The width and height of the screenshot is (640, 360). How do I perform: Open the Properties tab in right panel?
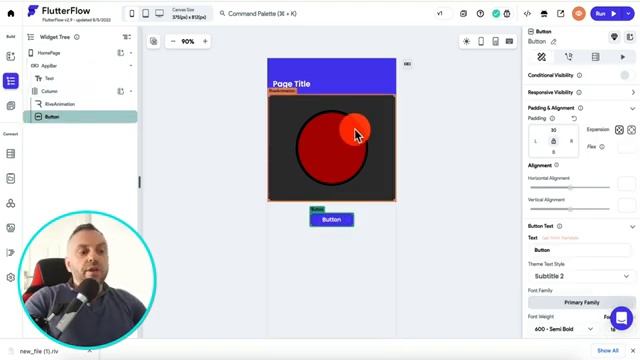(x=541, y=57)
